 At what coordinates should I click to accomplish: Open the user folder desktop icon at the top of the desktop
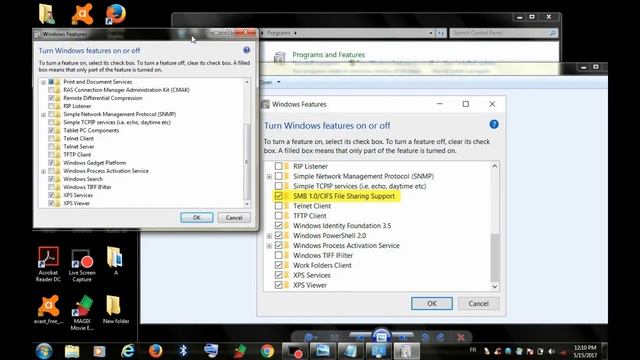[47, 14]
